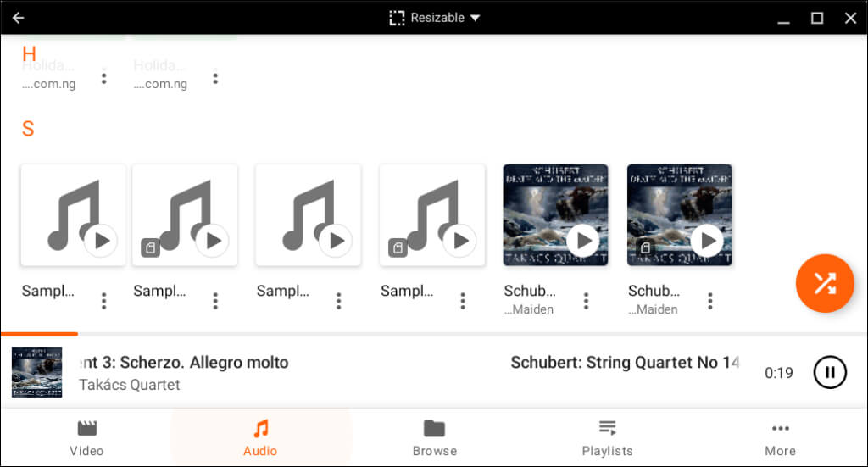Open options for second Schubert track
This screenshot has width=868, height=467.
pyautogui.click(x=710, y=300)
